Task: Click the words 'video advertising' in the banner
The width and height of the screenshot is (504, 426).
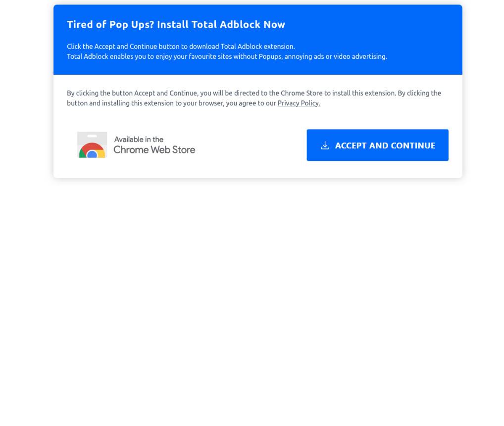Action: 360,56
